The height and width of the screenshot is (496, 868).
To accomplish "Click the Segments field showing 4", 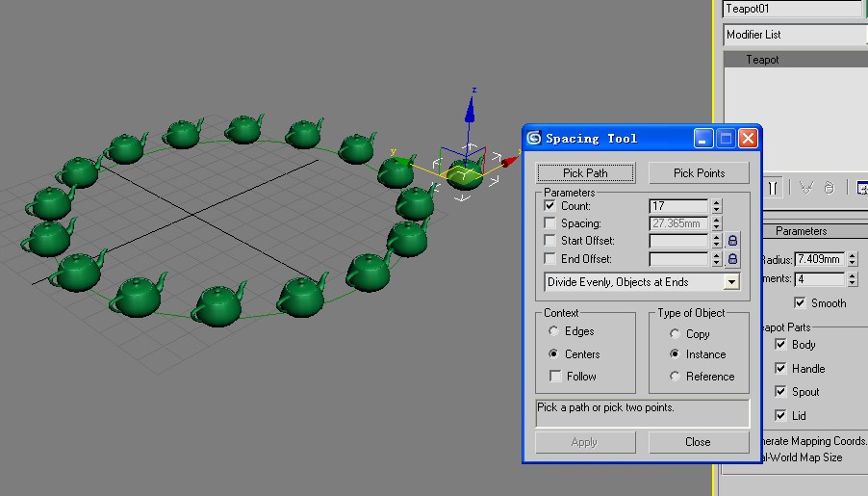I will (820, 278).
